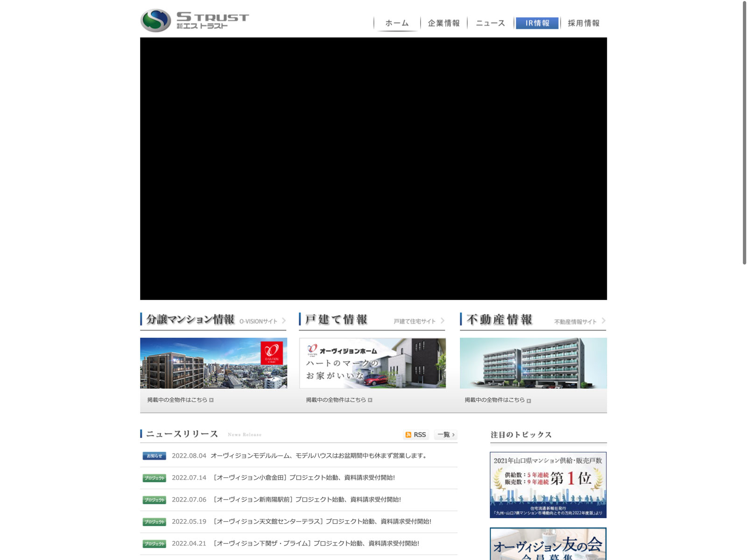Click the green プロジェクト tag dated 2022.07.14

[x=154, y=478]
